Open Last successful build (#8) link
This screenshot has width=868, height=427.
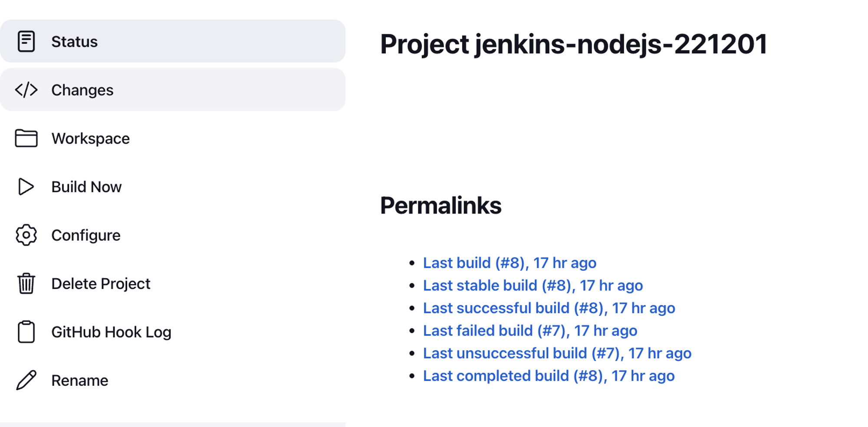[549, 308]
